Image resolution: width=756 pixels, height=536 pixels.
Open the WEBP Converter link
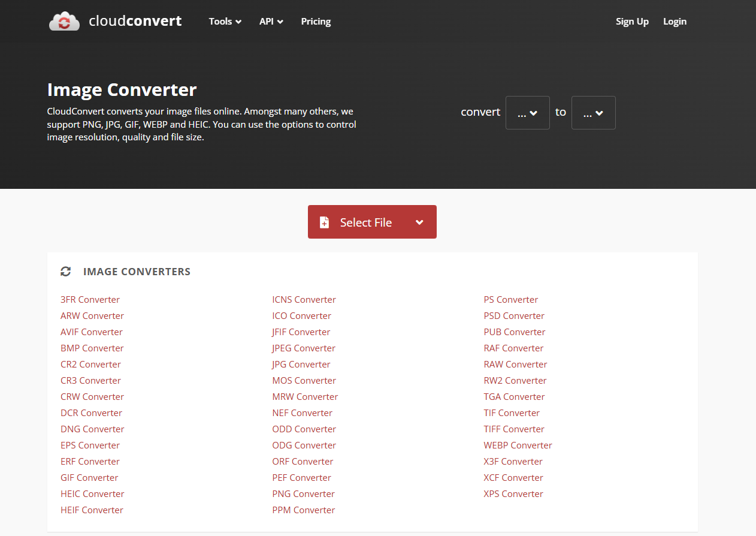518,445
